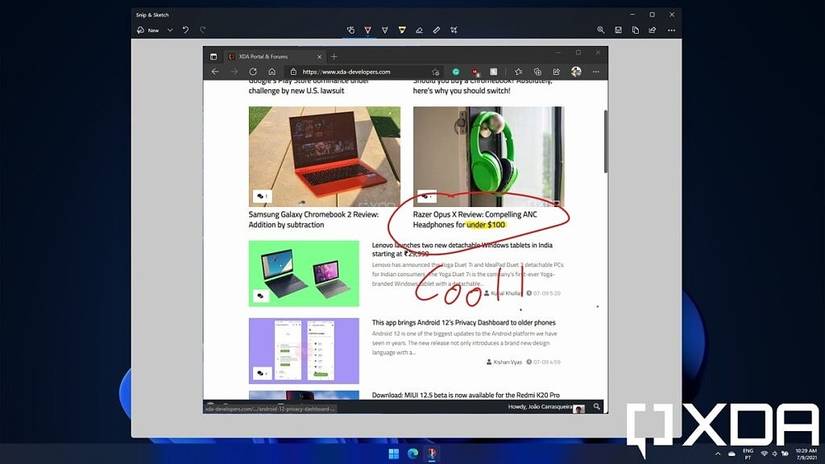Viewport: 825px width, 464px height.
Task: Open the dropdown arrow next to New
Action: click(x=170, y=31)
